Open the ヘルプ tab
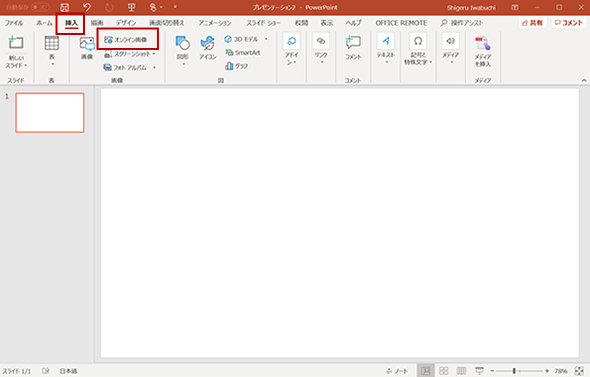The width and height of the screenshot is (590, 377). [x=353, y=23]
